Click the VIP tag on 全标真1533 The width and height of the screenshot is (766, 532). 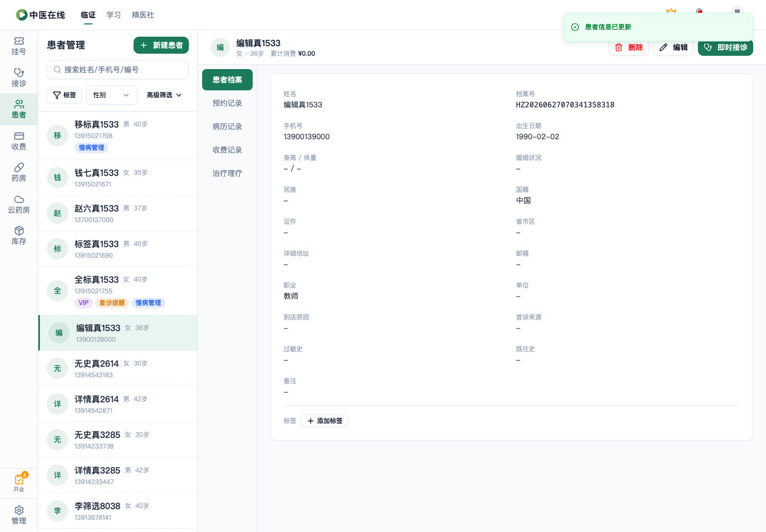click(x=84, y=303)
